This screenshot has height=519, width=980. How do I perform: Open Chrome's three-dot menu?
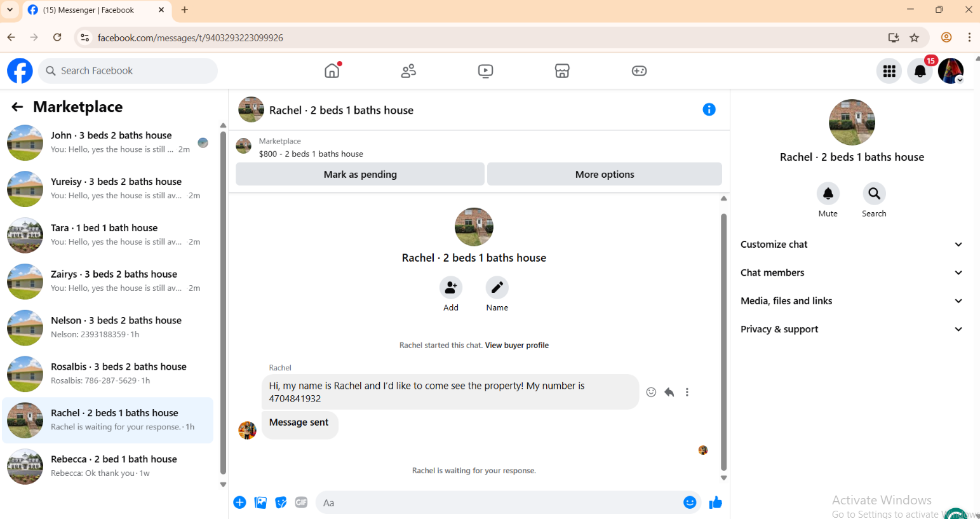coord(969,37)
